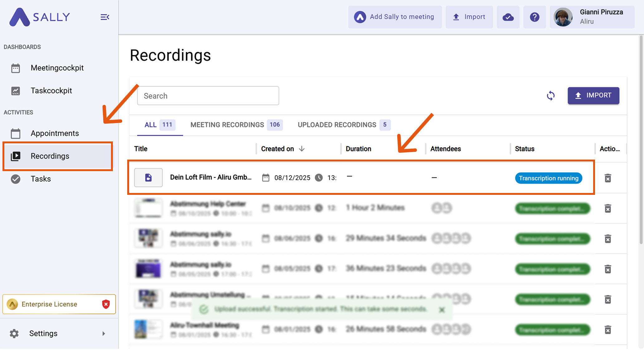Image resolution: width=644 pixels, height=351 pixels.
Task: Delete the 29 Minutes 34 Seconds recording
Action: pyautogui.click(x=608, y=239)
